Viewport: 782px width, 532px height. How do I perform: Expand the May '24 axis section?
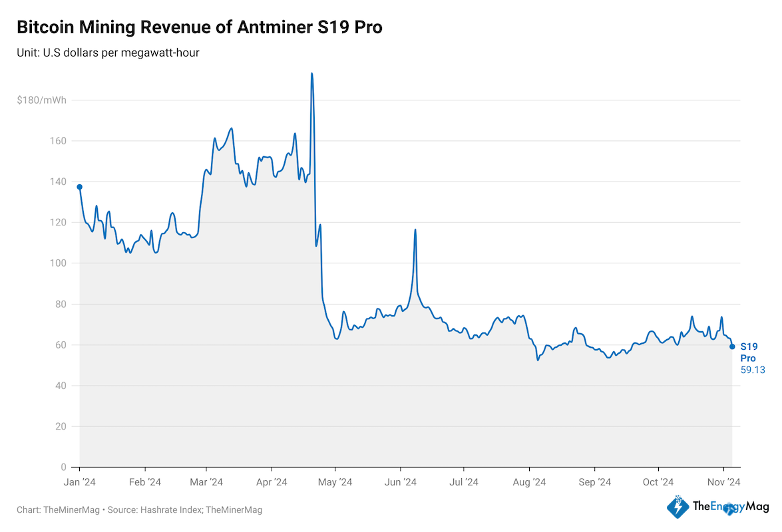click(x=335, y=481)
